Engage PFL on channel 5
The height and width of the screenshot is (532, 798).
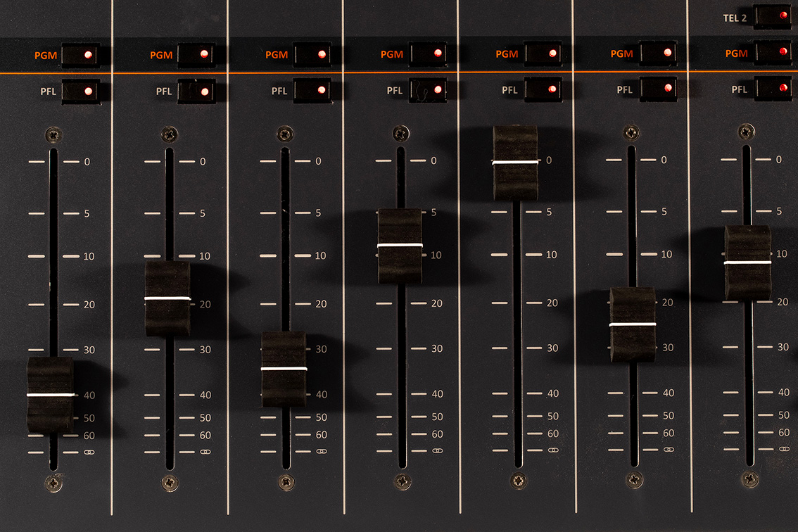(x=543, y=90)
